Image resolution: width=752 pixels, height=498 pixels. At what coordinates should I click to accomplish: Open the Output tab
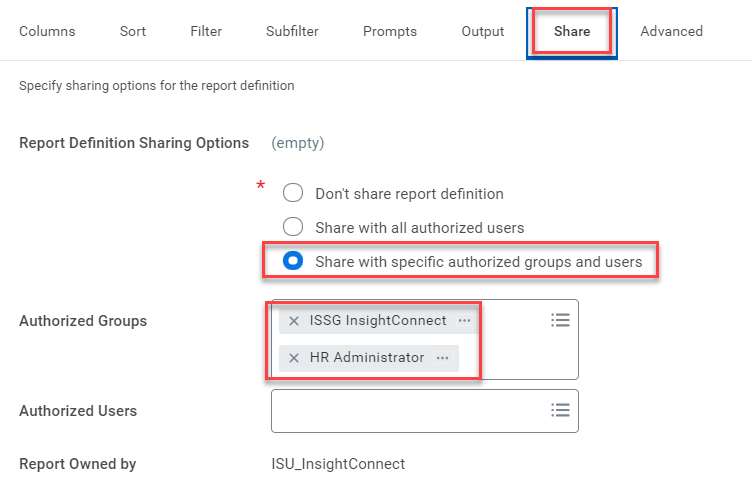click(483, 31)
